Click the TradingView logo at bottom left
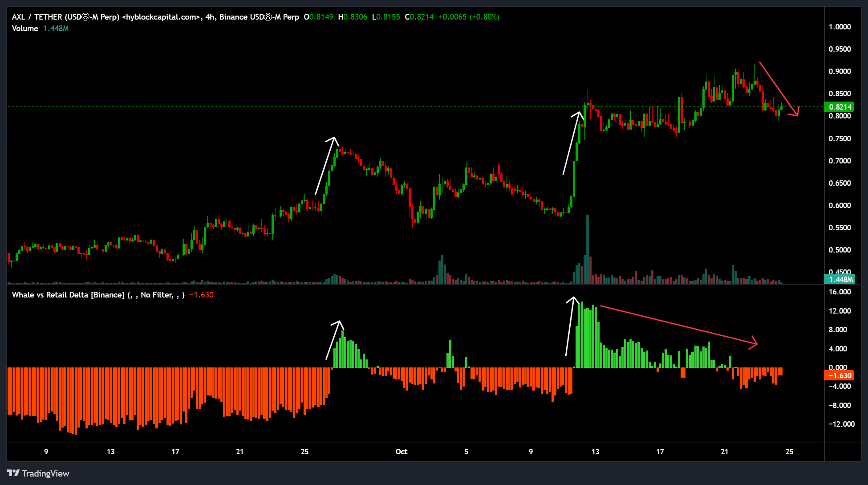The width and height of the screenshot is (868, 485). [38, 473]
